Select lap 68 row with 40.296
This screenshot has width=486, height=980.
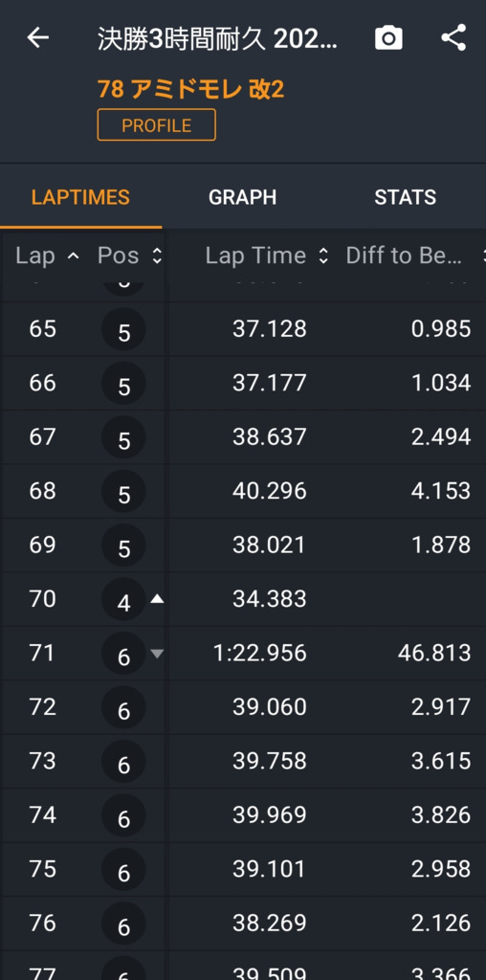click(243, 491)
